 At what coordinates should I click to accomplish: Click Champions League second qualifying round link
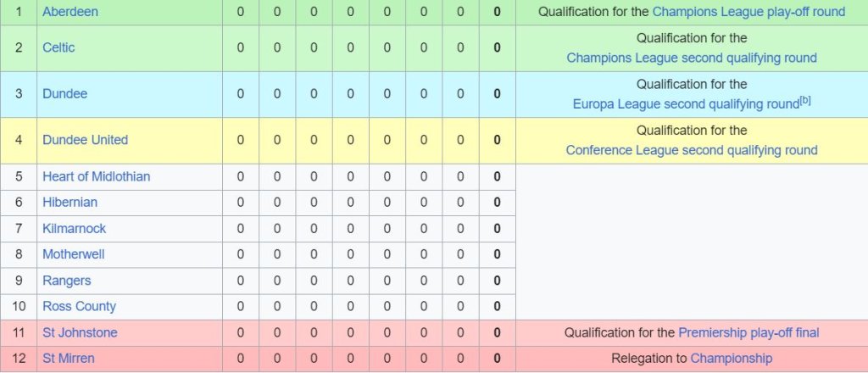[691, 58]
